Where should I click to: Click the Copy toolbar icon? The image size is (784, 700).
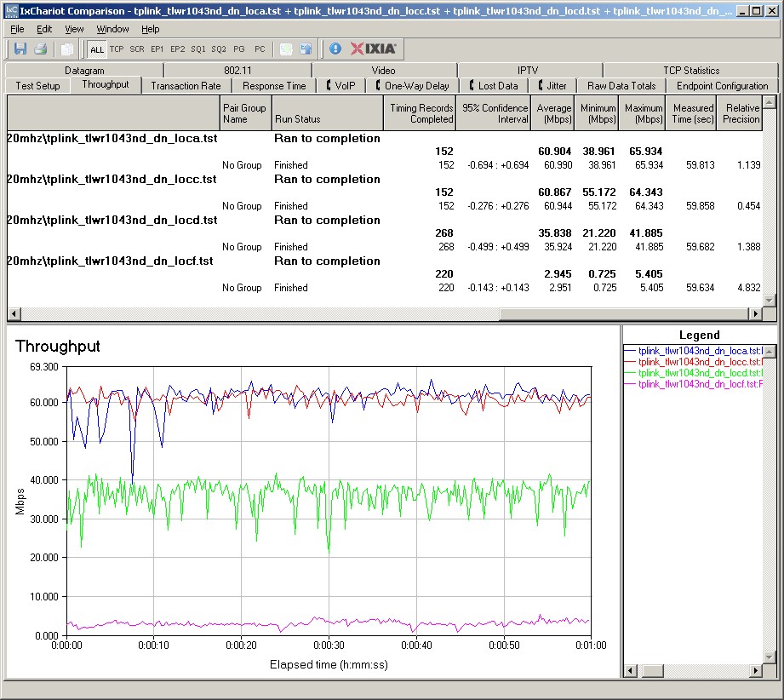(66, 49)
